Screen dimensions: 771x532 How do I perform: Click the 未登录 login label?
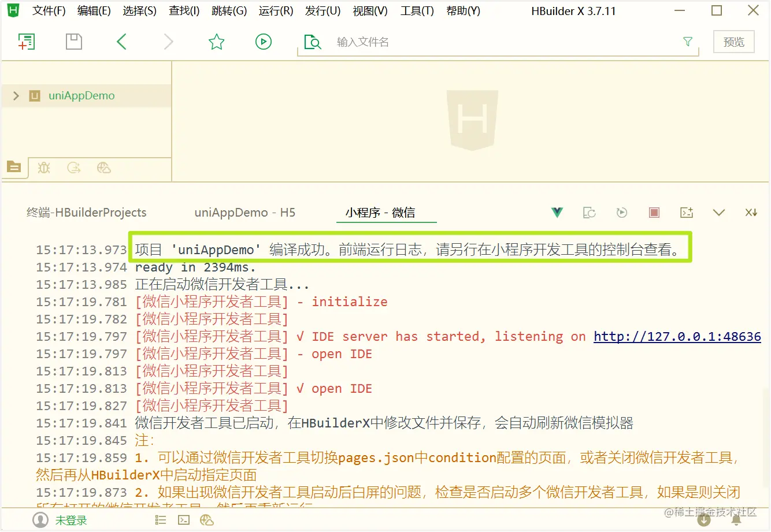pos(71,520)
